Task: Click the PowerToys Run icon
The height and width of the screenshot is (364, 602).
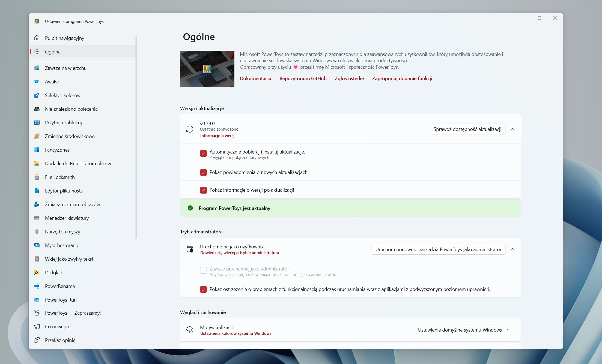Action: [x=37, y=300]
